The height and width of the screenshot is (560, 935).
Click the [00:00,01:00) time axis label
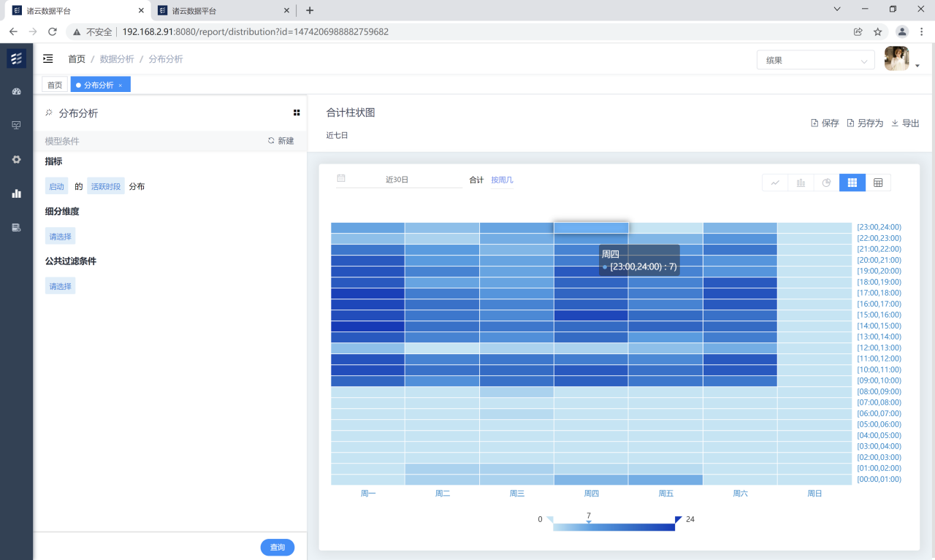pyautogui.click(x=879, y=479)
